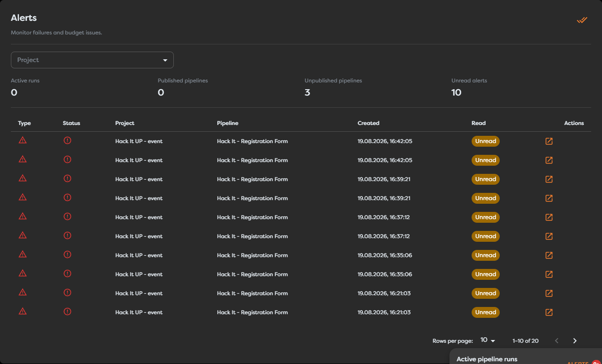The width and height of the screenshot is (602, 364).
Task: Open alert in lower 16:37:12 row
Action: tap(549, 236)
